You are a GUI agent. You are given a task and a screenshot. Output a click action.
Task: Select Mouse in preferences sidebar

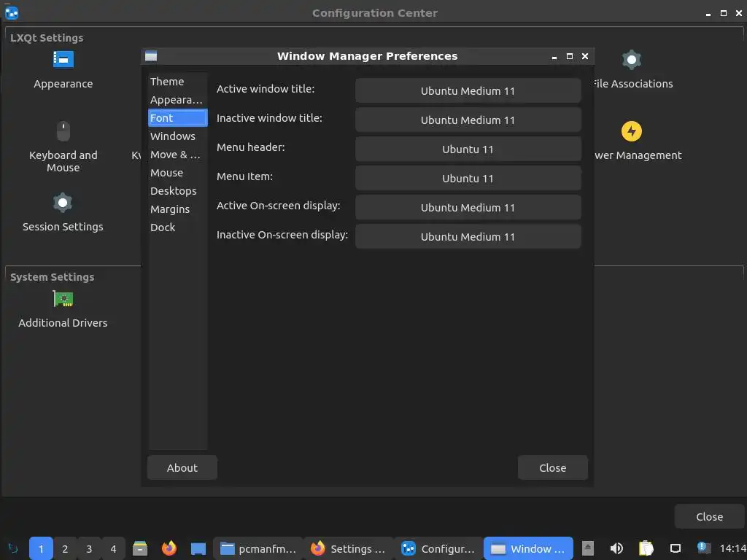(x=178, y=173)
